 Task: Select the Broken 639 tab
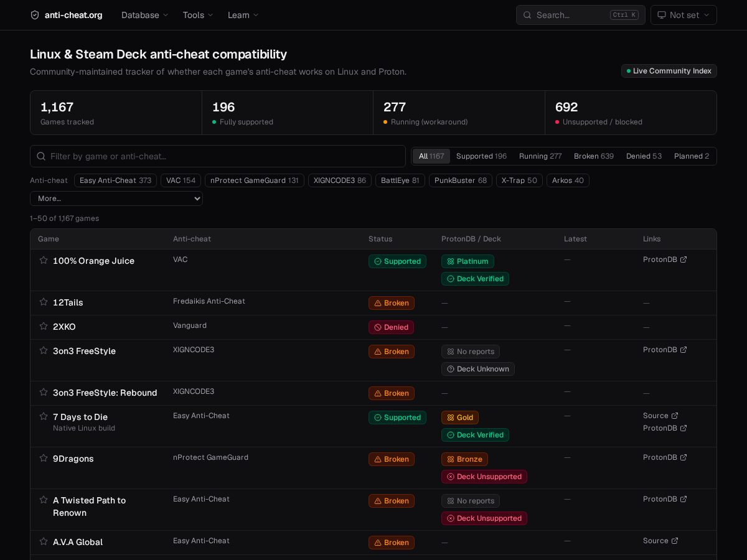[x=594, y=156]
